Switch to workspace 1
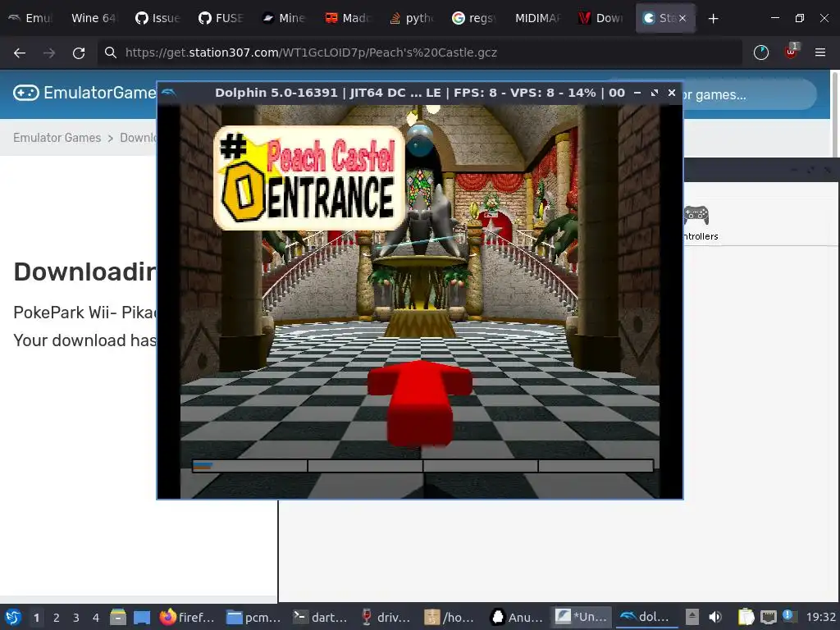This screenshot has height=630, width=840. coord(36,618)
